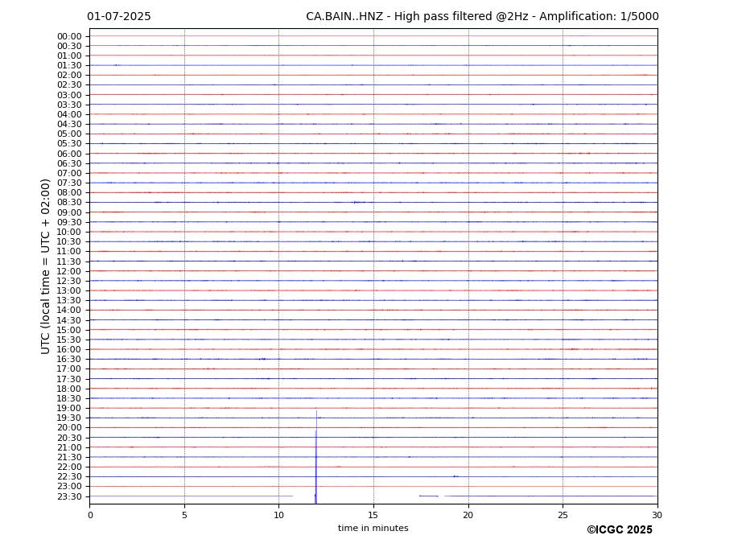The width and height of the screenshot is (746, 560).
Task: Click the 17:00 time row label
Action: [69, 369]
